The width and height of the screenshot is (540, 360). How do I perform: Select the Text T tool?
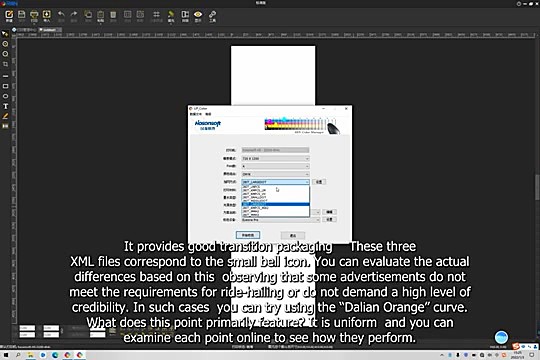[5, 106]
